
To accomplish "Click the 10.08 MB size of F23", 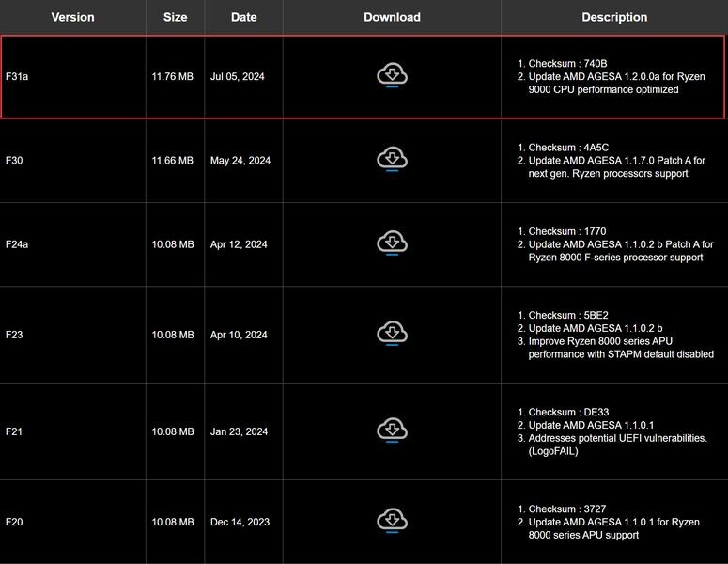I will [173, 335].
